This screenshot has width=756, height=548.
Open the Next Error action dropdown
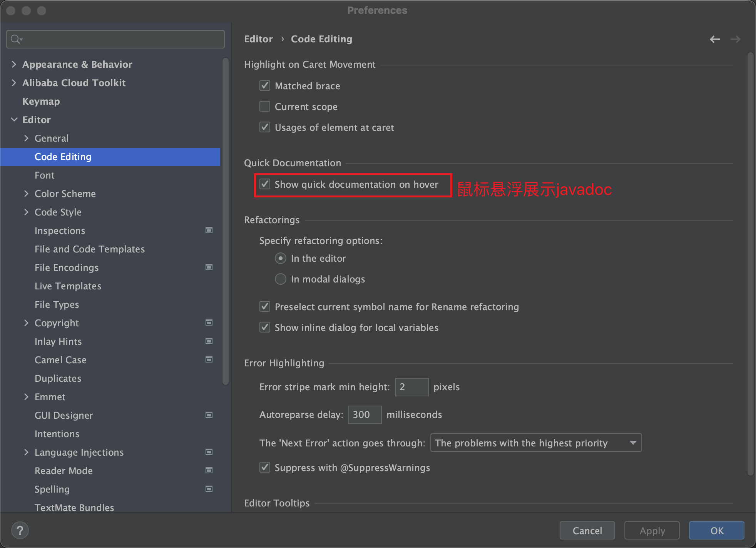pos(535,443)
